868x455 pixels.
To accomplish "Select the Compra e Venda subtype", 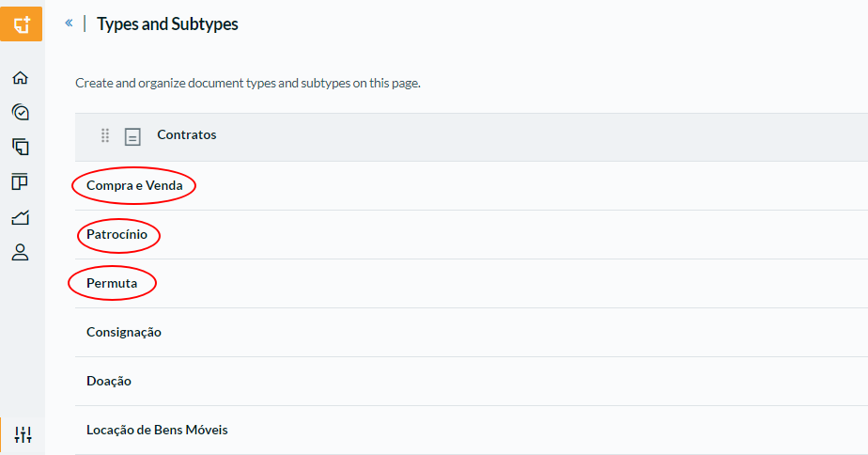I will pos(134,185).
